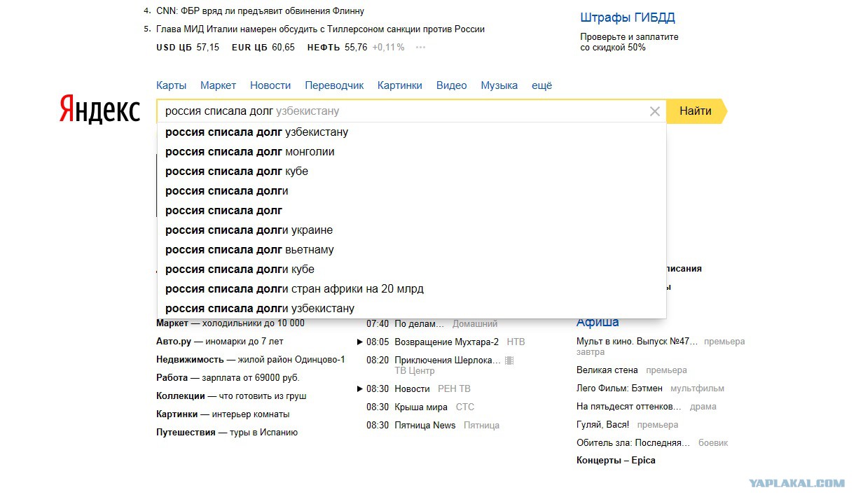Open На пятьдесят оттенков… драма
Image resolution: width=863 pixels, height=504 pixels.
click(x=628, y=407)
